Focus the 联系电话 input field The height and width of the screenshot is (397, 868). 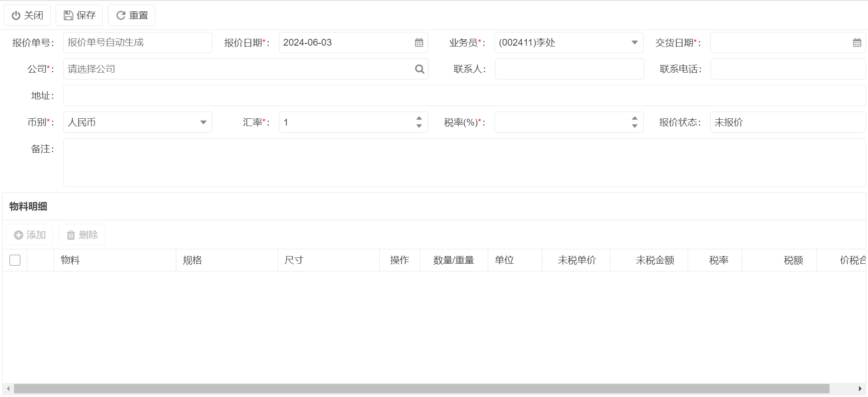[x=788, y=69]
